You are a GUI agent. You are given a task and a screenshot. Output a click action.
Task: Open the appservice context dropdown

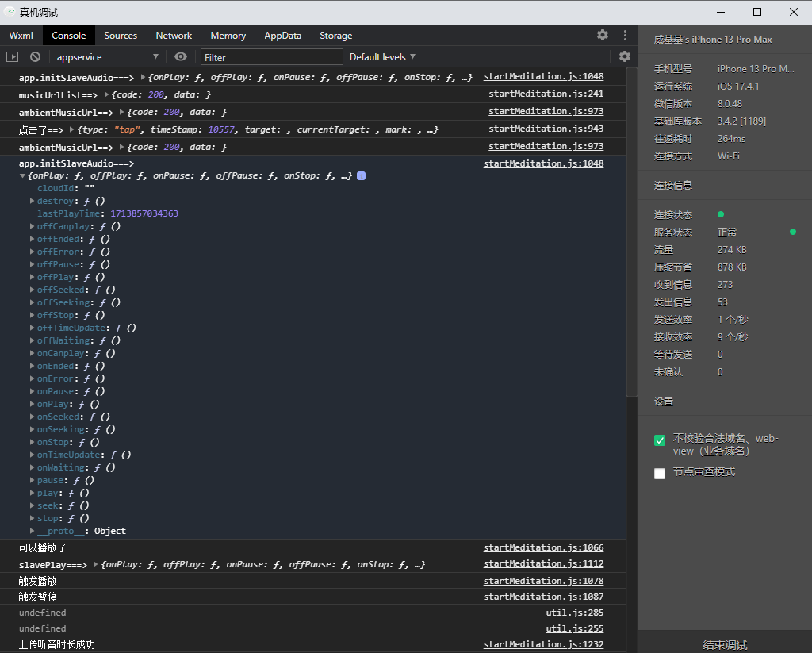[x=107, y=56]
